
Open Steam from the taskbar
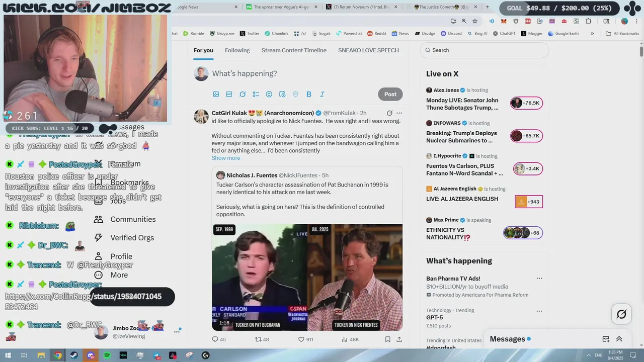click(74, 355)
